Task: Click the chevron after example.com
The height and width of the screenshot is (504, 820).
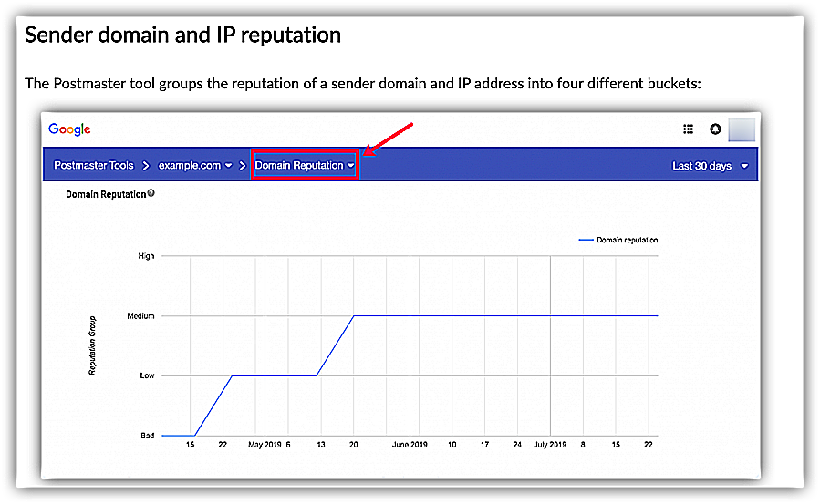Action: click(242, 166)
